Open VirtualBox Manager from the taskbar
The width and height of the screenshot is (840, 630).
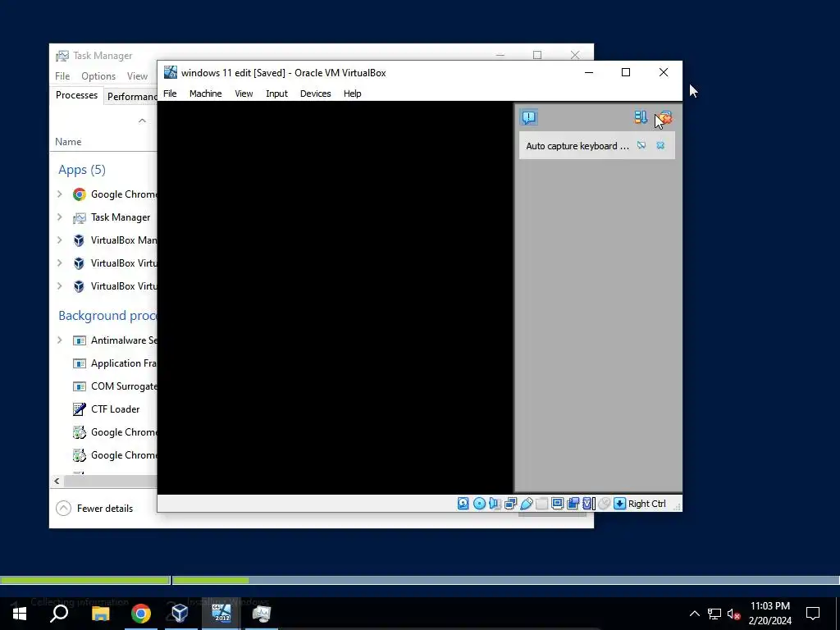tap(180, 614)
